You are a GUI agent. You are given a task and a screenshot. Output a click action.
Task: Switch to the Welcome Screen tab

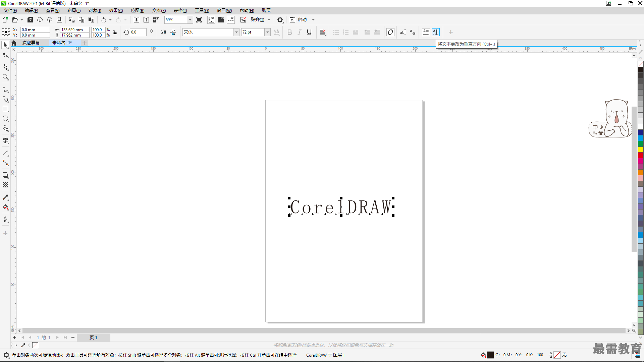pyautogui.click(x=31, y=43)
